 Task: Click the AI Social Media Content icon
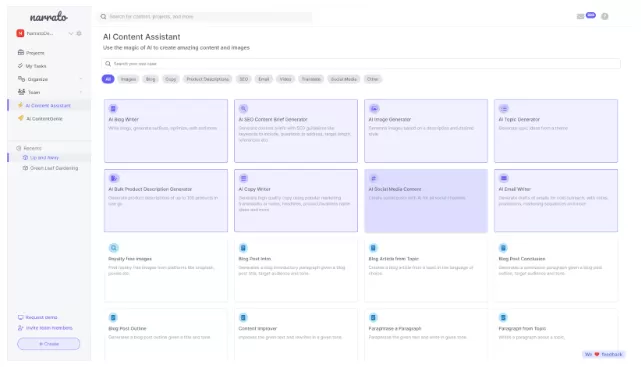click(x=373, y=178)
